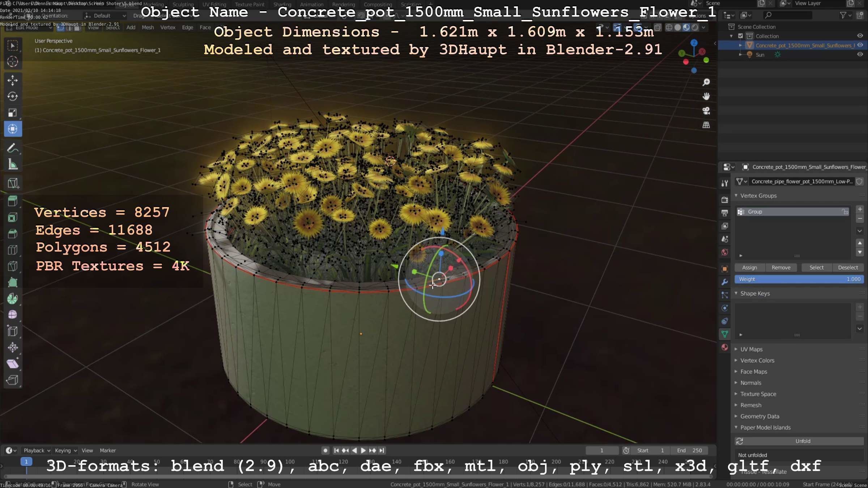The image size is (868, 488).
Task: Open the Keying dropdown in timeline
Action: point(66,450)
